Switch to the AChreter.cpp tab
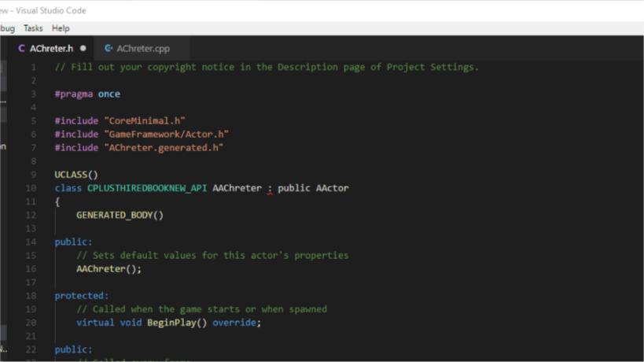644x362 pixels. click(x=142, y=49)
